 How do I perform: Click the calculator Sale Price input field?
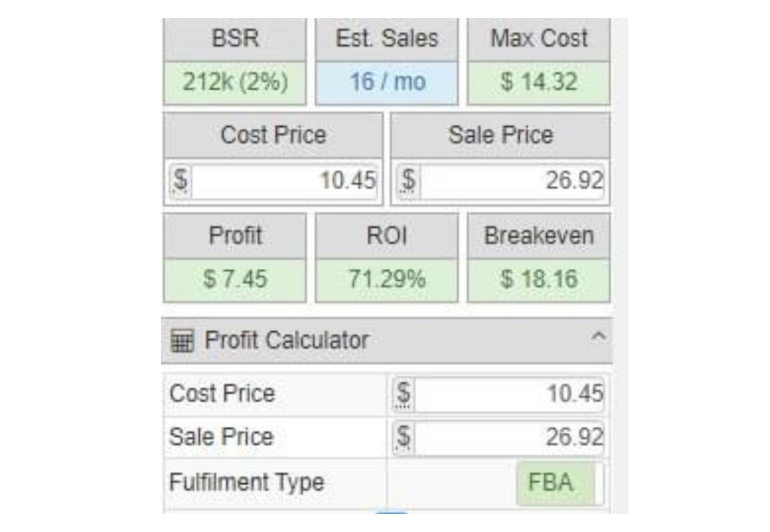tap(508, 437)
